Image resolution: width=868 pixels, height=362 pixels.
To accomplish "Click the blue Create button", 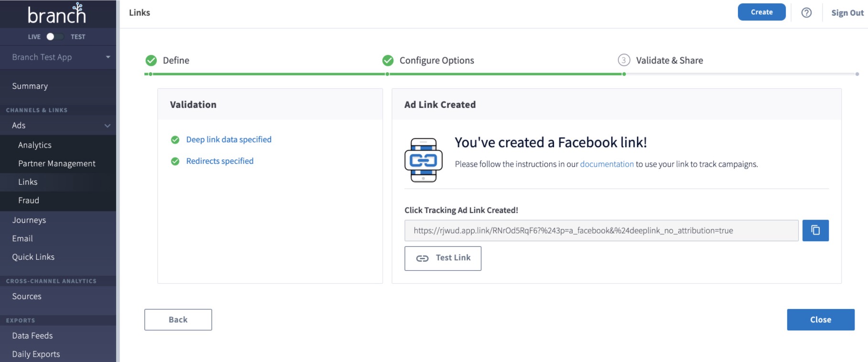I will click(x=761, y=12).
